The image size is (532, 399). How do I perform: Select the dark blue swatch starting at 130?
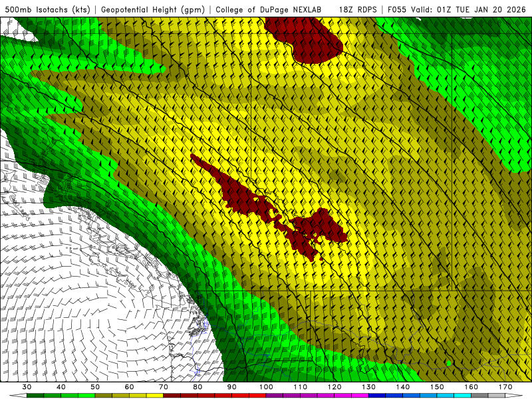[x=377, y=396]
